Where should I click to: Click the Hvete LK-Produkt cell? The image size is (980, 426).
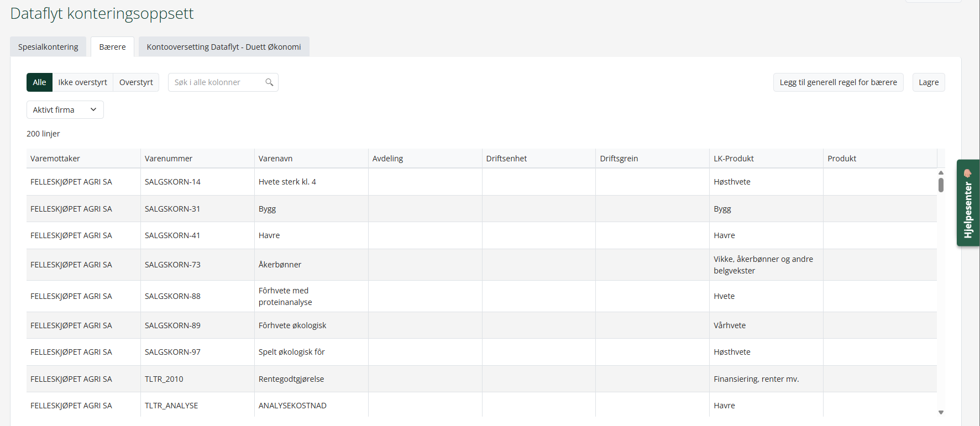pyautogui.click(x=767, y=296)
